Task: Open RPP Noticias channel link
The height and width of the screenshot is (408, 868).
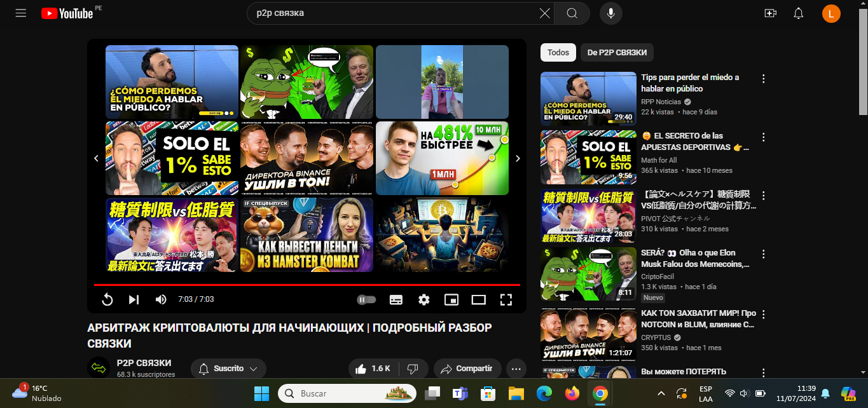Action: click(x=661, y=102)
